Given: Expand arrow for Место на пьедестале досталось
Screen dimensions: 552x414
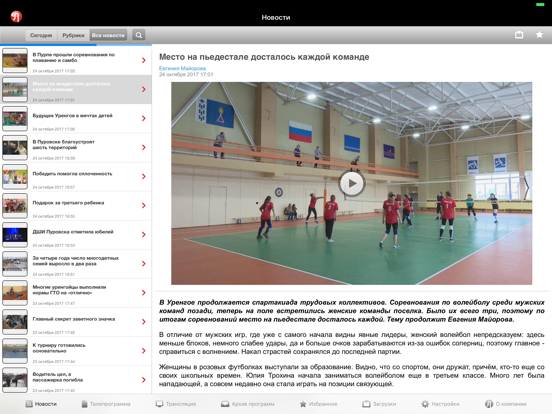Looking at the screenshot, I should click(144, 89).
